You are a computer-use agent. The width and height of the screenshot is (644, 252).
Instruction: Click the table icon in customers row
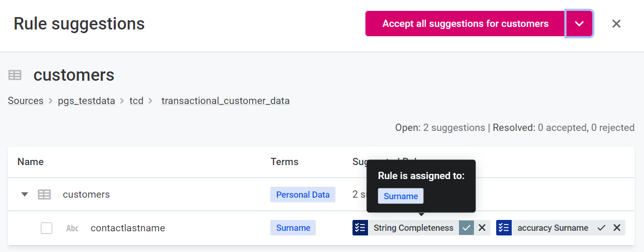click(44, 195)
